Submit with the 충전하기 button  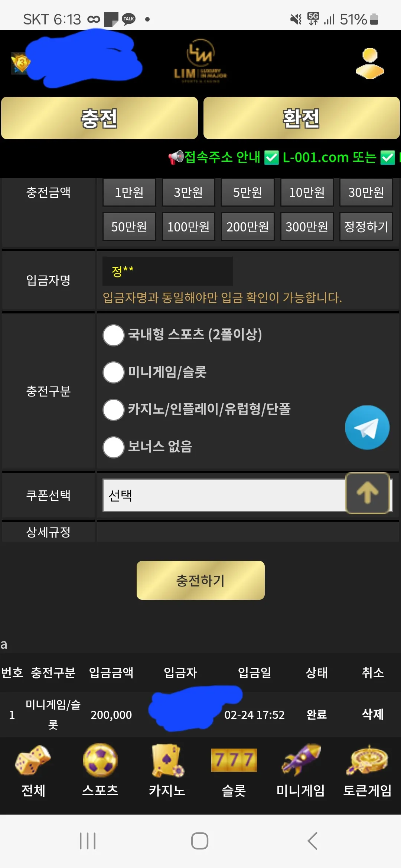click(200, 580)
